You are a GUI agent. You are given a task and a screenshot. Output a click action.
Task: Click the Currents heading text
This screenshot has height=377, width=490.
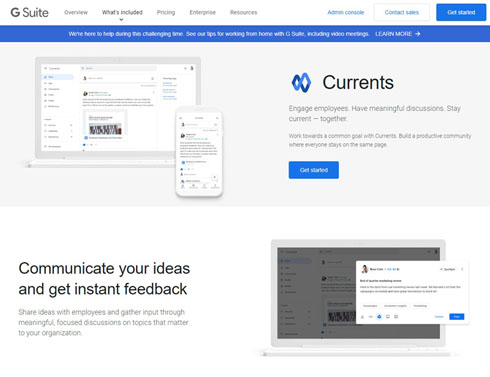(x=358, y=82)
